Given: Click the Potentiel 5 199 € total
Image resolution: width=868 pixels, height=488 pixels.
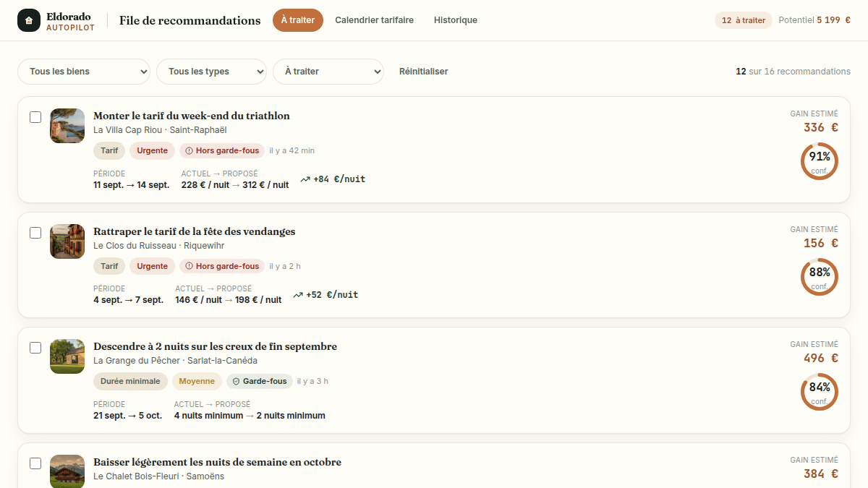Looking at the screenshot, I should coord(814,20).
